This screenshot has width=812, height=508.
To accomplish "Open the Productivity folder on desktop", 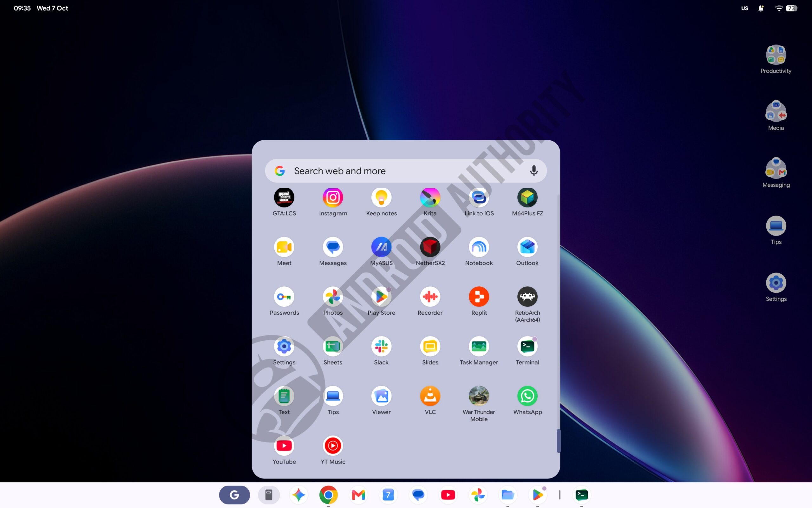I will (776, 55).
